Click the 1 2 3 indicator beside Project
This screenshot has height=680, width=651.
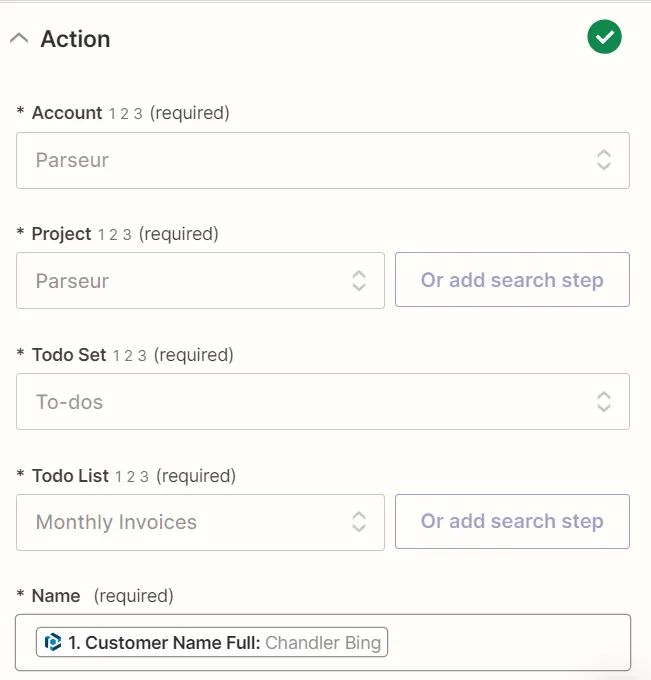pyautogui.click(x=114, y=235)
